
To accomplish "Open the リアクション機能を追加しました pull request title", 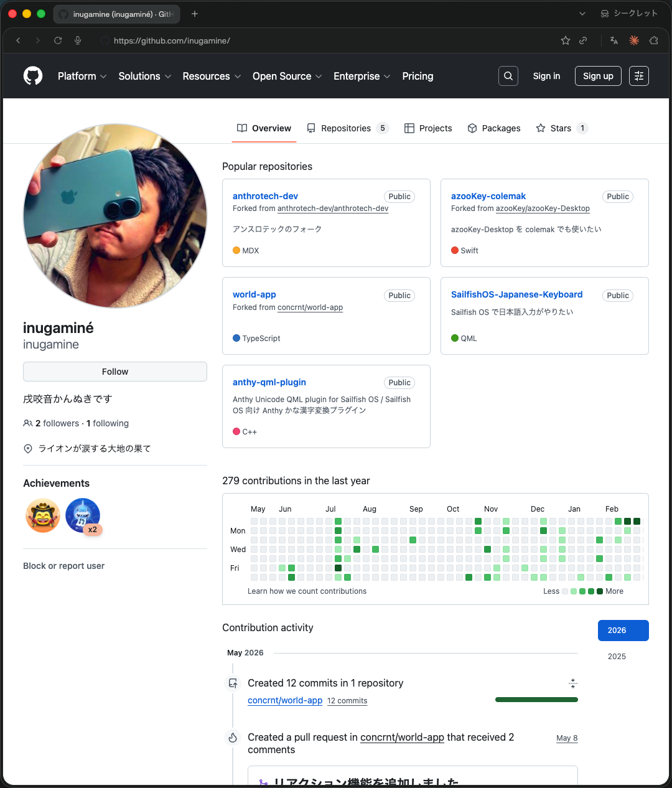I will pyautogui.click(x=366, y=782).
